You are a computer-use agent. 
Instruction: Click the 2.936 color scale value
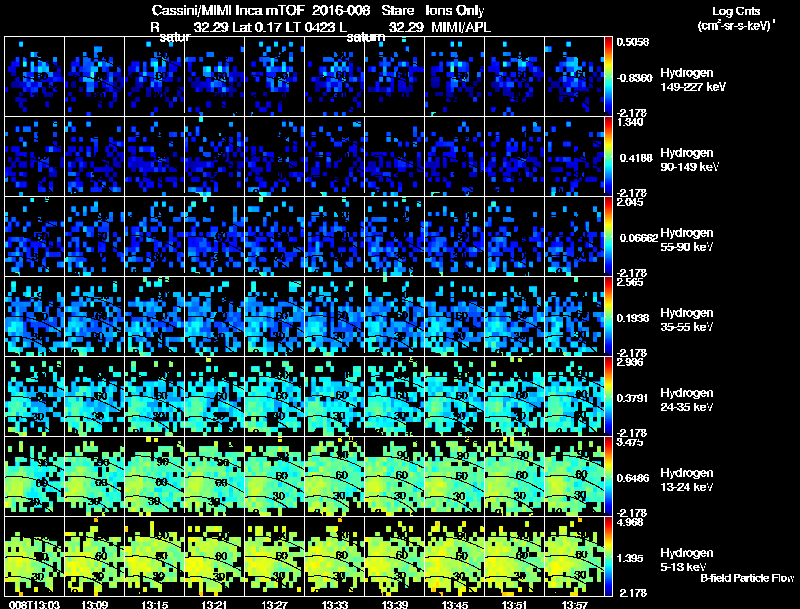pyautogui.click(x=630, y=363)
